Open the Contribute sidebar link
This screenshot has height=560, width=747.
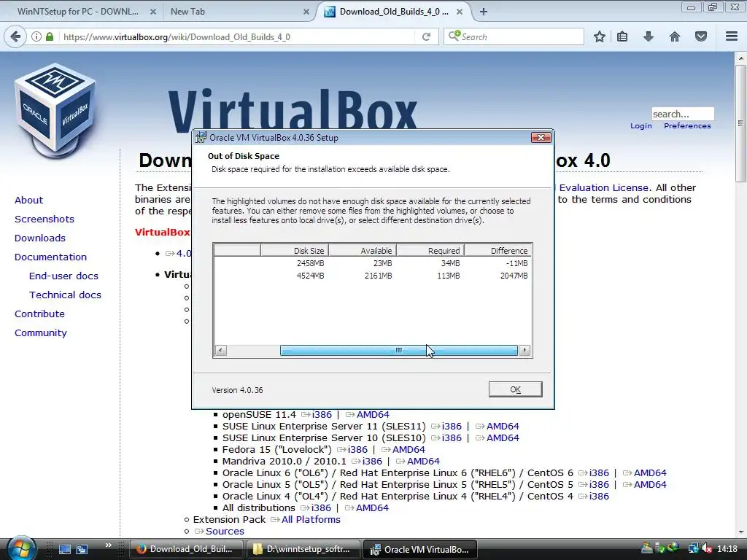point(39,314)
